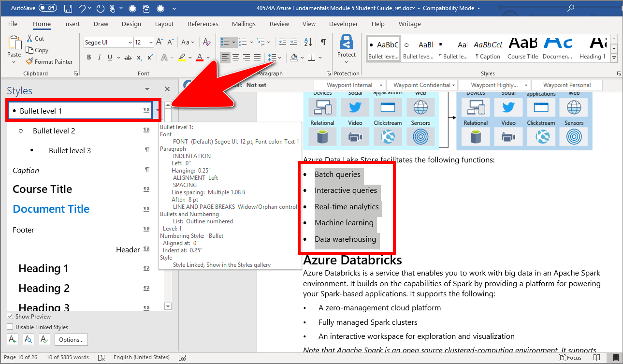Open the Manage Styles icon
The width and height of the screenshot is (623, 364).
44,339
